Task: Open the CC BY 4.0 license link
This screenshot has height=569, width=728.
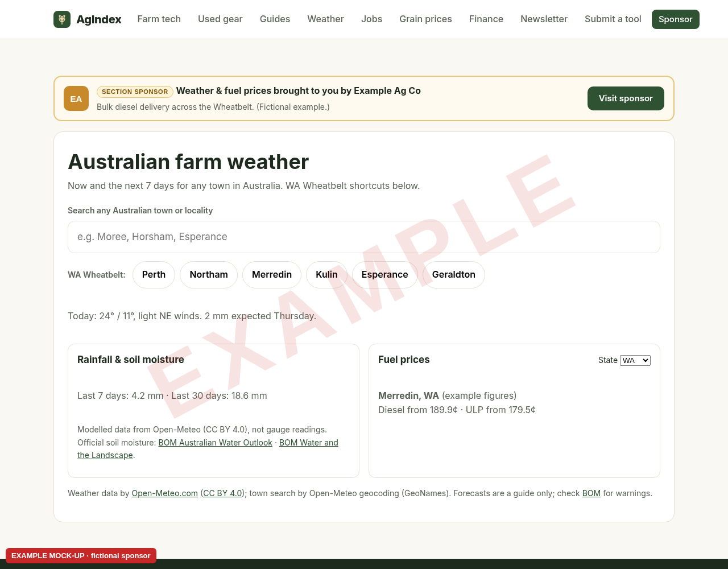Action: point(222,493)
